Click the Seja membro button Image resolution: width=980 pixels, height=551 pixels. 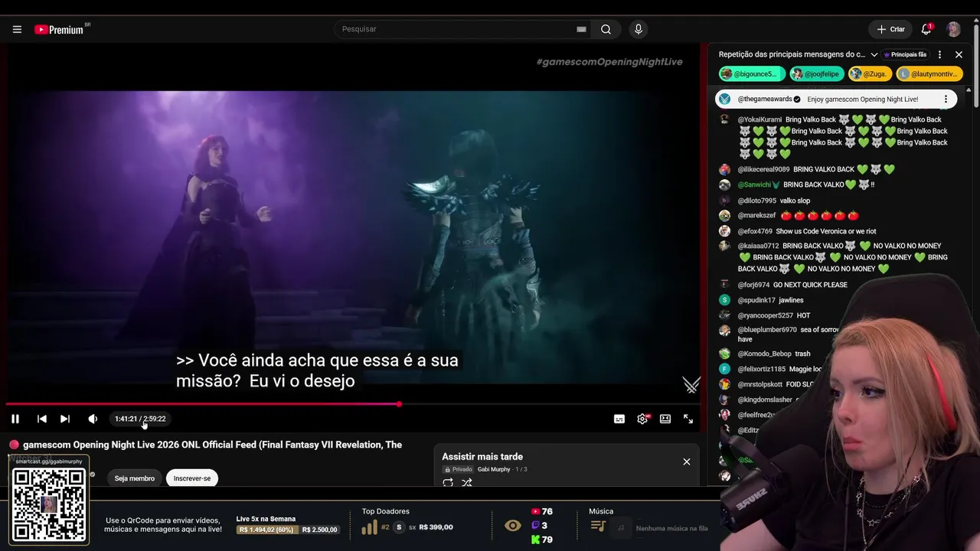[135, 478]
